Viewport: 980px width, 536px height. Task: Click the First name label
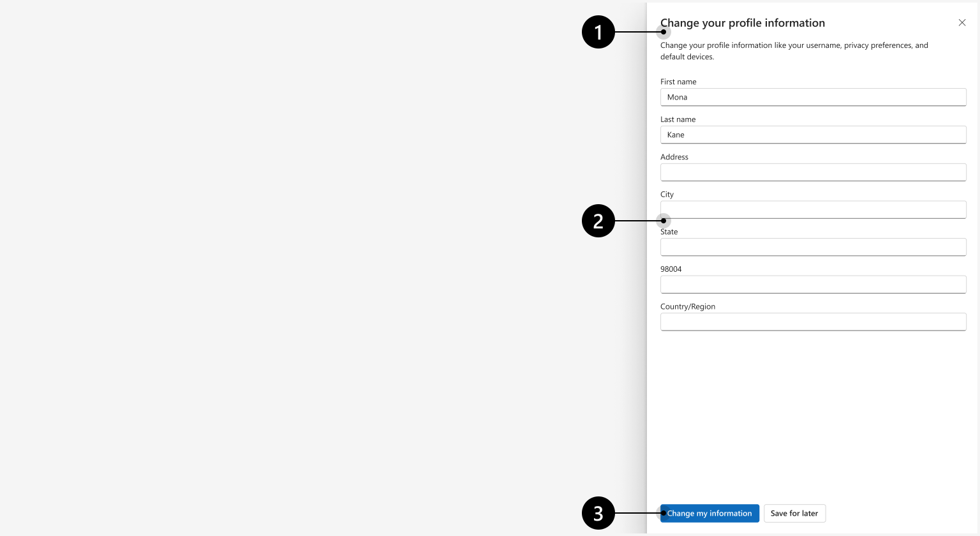678,82
